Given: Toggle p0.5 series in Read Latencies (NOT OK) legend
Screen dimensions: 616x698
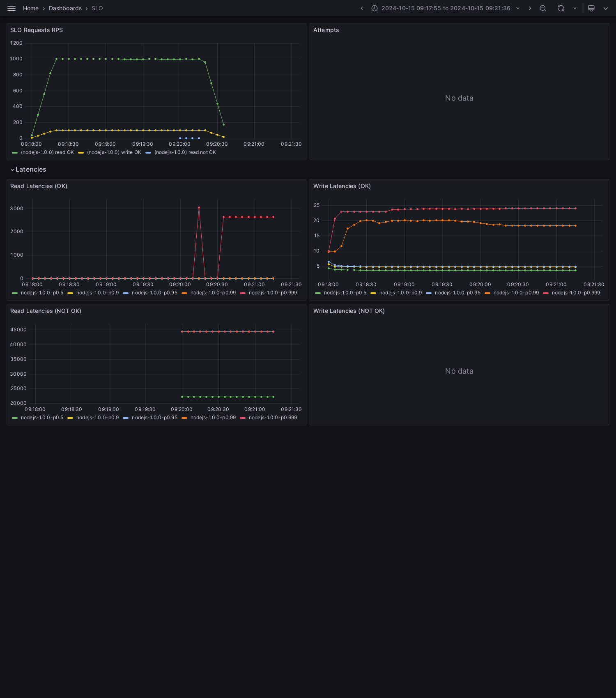Looking at the screenshot, I should (42, 418).
